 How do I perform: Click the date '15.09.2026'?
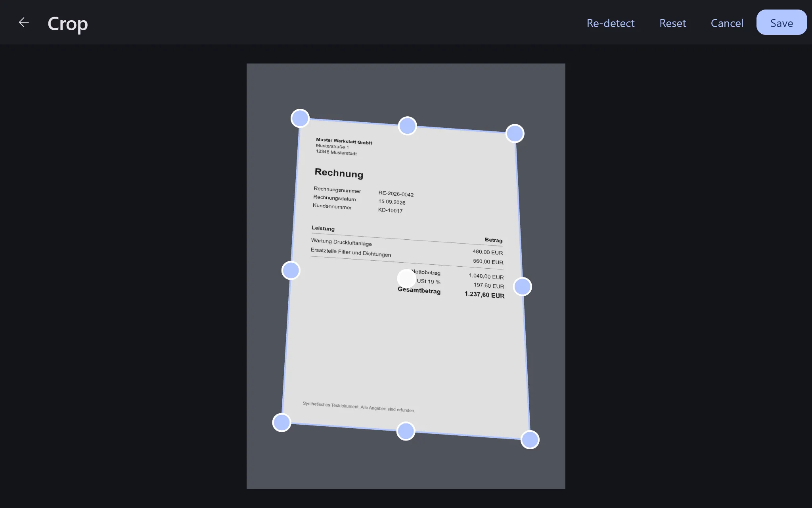tap(392, 202)
